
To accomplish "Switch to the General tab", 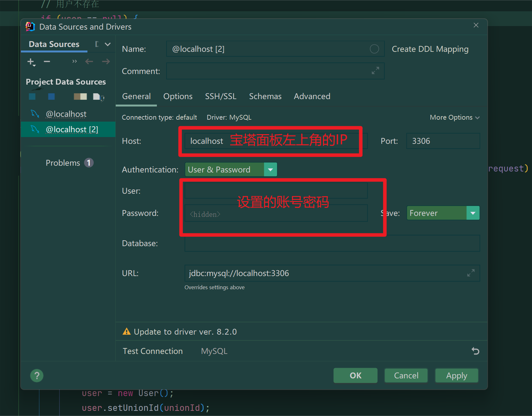I will pos(136,96).
